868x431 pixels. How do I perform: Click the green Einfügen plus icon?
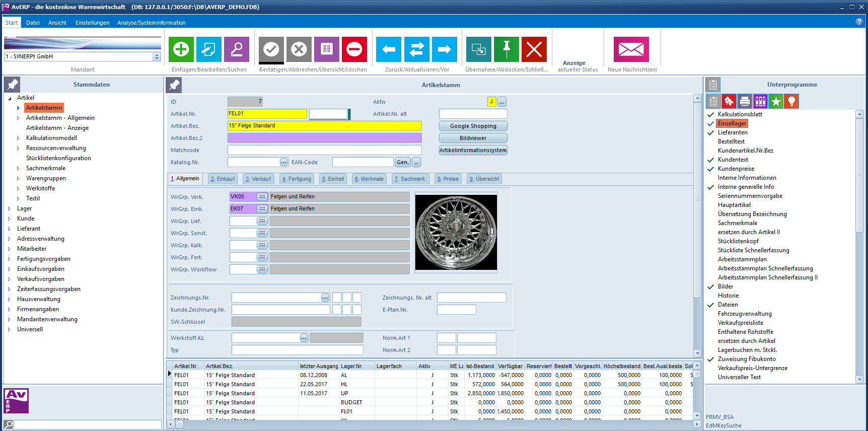(x=181, y=49)
